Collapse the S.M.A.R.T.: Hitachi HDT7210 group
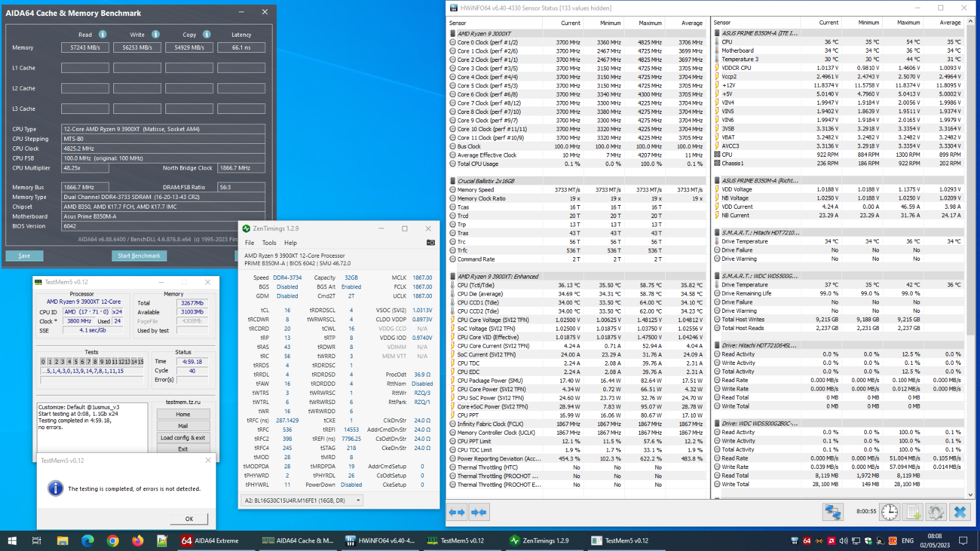Viewport: 980px width, 551px height. coord(717,233)
